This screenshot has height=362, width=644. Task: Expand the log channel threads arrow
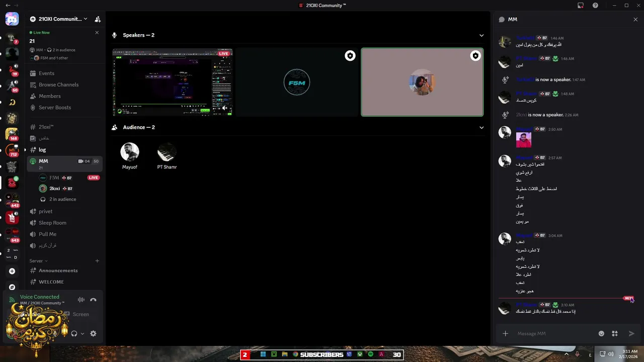click(x=25, y=150)
